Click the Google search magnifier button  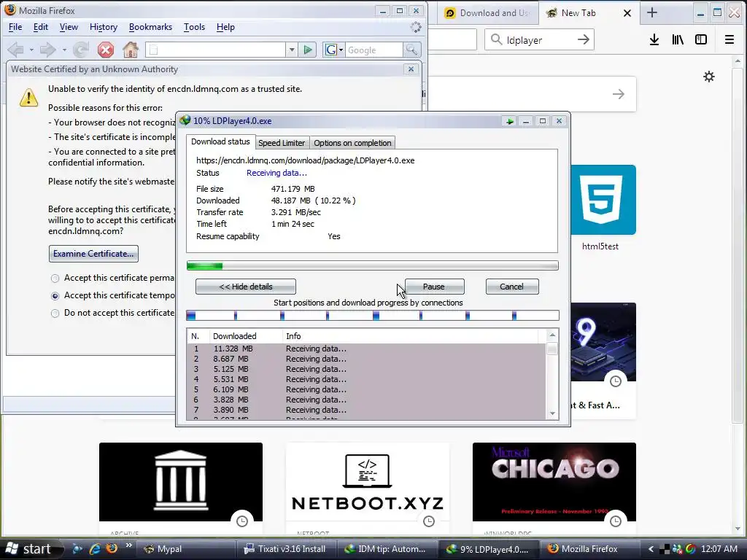tap(411, 50)
